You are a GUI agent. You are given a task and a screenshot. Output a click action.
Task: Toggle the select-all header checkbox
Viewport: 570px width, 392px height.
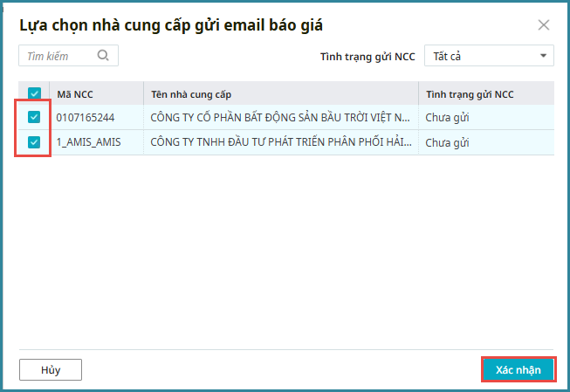34,93
